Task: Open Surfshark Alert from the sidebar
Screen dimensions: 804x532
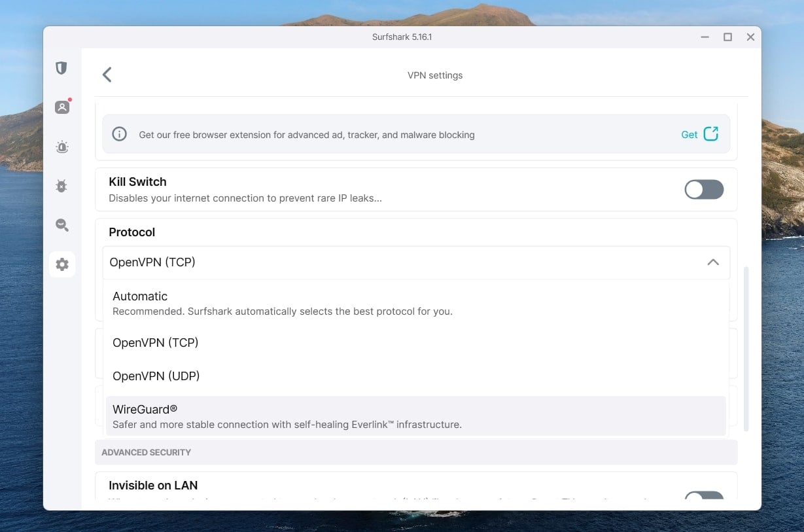Action: [61, 147]
